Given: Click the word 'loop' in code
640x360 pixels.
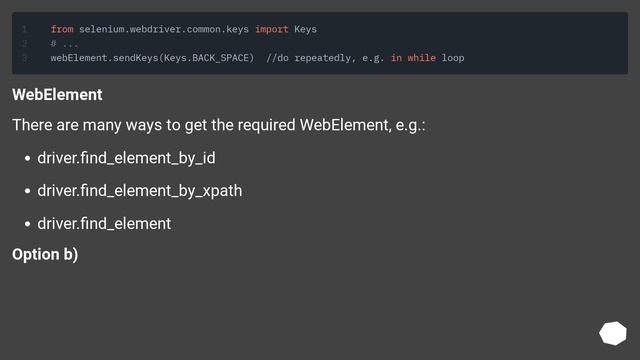Looking at the screenshot, I should 453,58.
